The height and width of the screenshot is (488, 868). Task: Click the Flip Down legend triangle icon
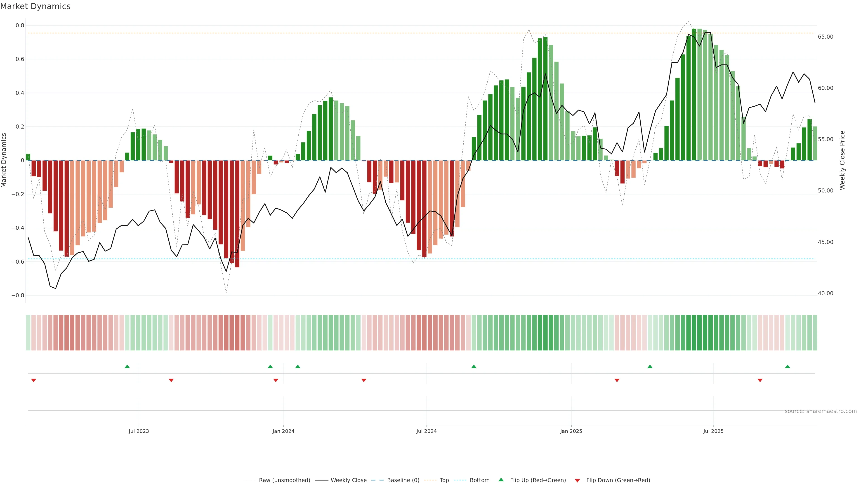577,480
